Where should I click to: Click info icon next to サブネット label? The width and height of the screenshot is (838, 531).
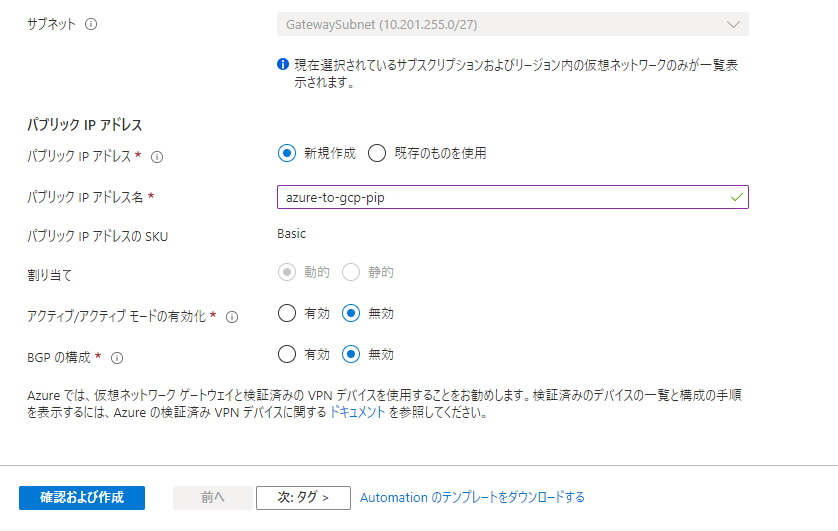(91, 24)
